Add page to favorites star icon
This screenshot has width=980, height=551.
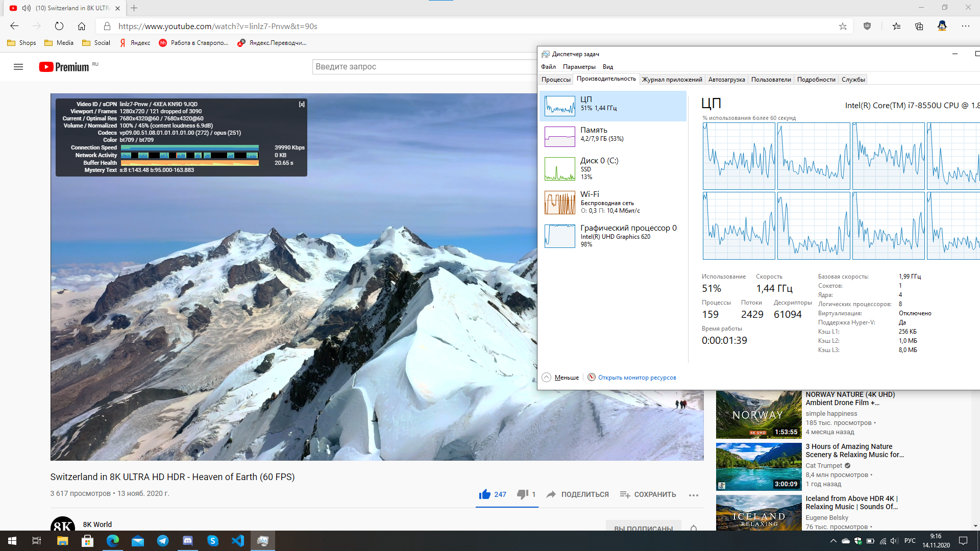click(843, 26)
